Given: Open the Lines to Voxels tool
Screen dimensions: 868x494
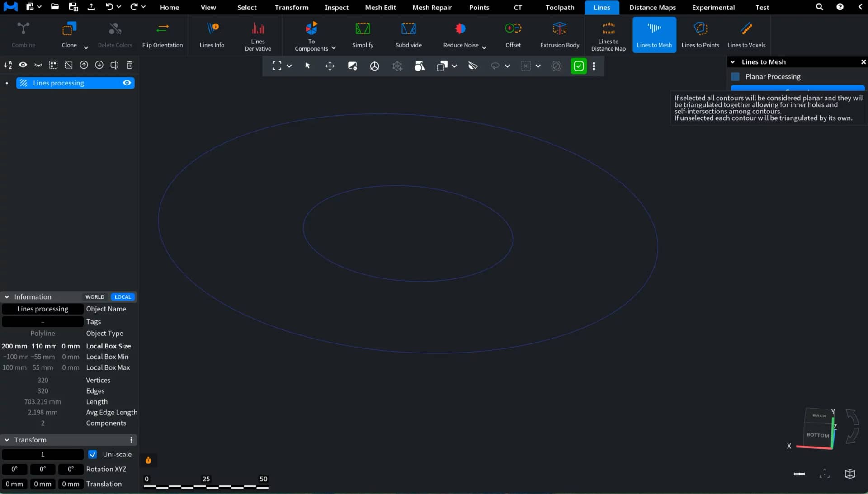Looking at the screenshot, I should tap(746, 35).
